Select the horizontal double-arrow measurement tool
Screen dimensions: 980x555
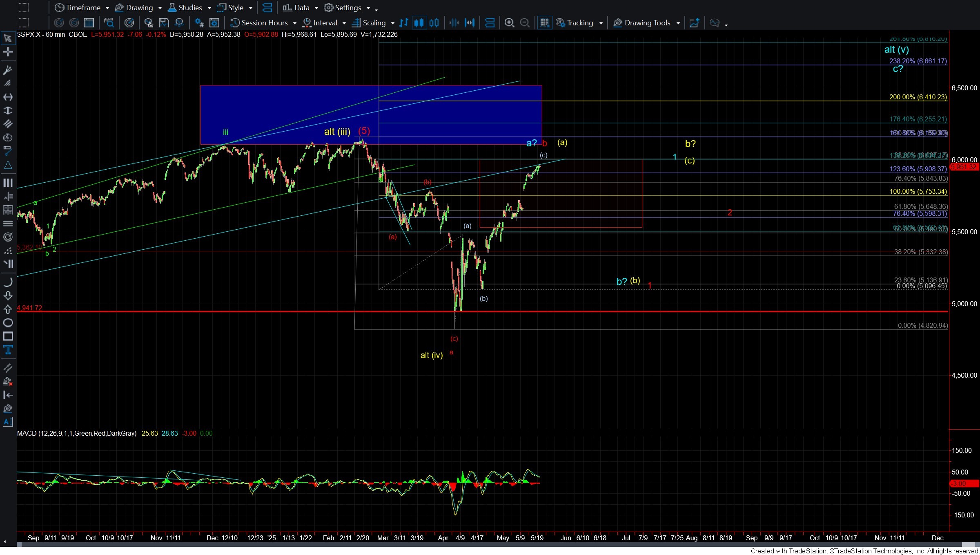tap(8, 97)
